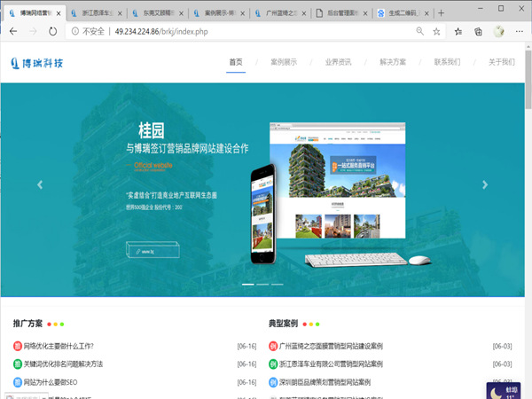The width and height of the screenshot is (532, 399).
Task: Click the address bar URL field
Action: point(222,30)
